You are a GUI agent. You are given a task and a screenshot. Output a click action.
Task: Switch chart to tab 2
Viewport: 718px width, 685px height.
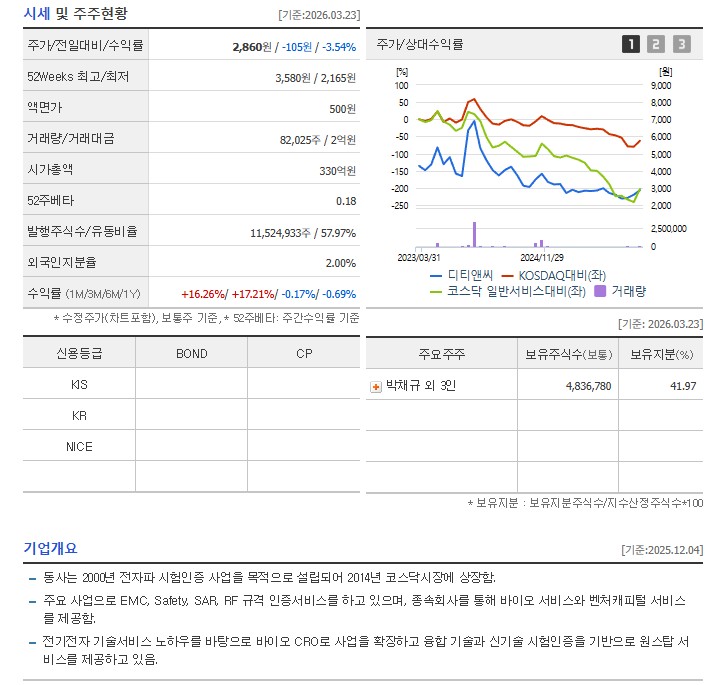[x=656, y=44]
